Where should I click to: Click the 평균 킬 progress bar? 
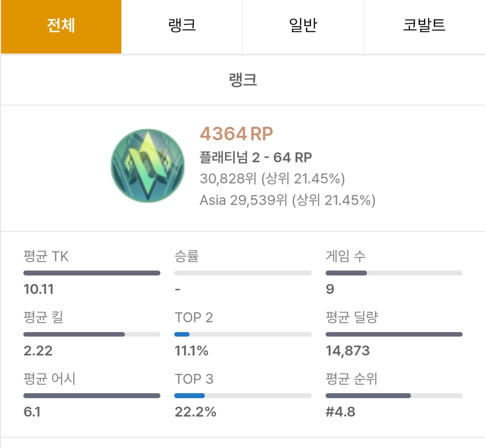pyautogui.click(x=92, y=334)
